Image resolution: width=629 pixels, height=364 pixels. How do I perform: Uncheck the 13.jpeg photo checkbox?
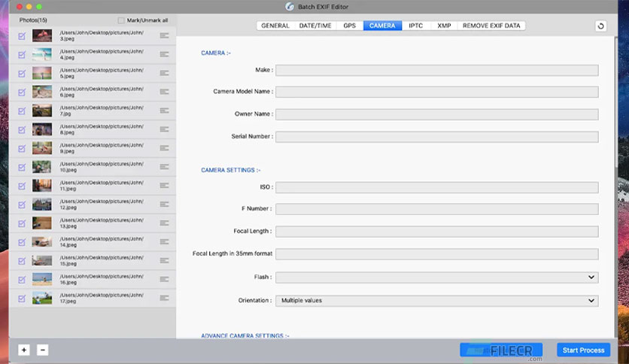(x=22, y=223)
